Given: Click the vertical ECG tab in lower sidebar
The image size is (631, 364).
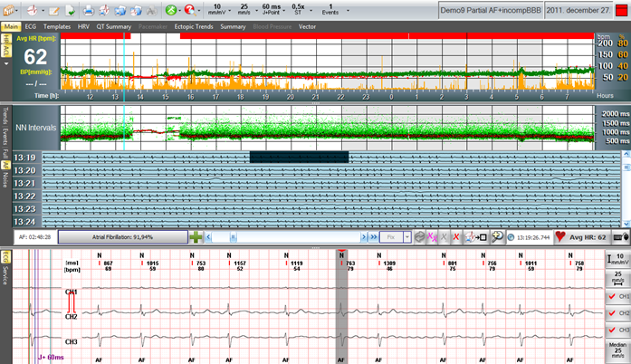Looking at the screenshot, I should (x=5, y=256).
